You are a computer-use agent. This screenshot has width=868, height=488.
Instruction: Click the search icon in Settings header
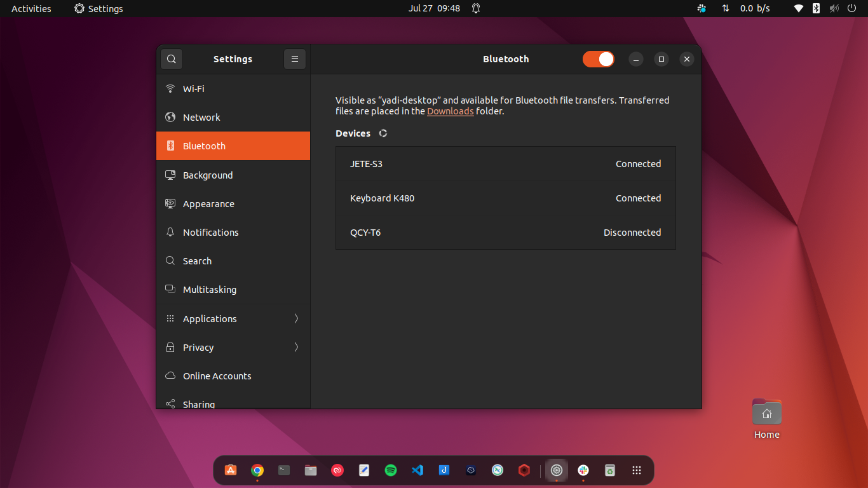(172, 59)
